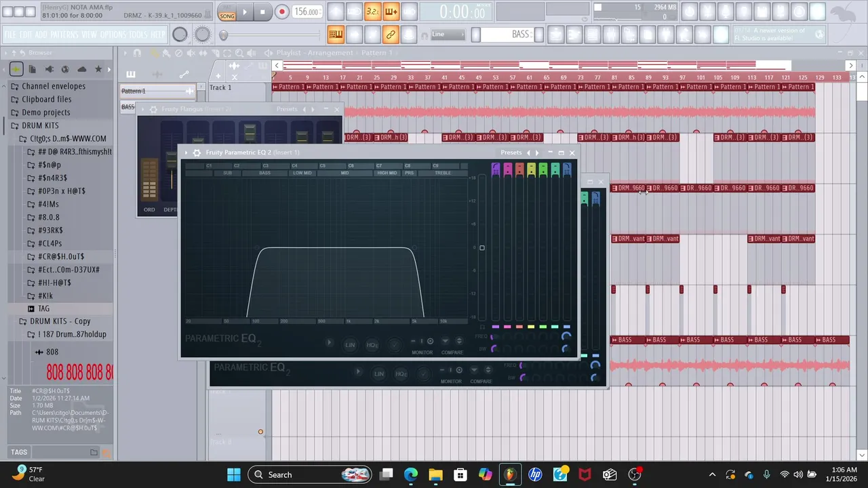Open File Explorer from the taskbar
This screenshot has width=868, height=488.
[x=435, y=474]
